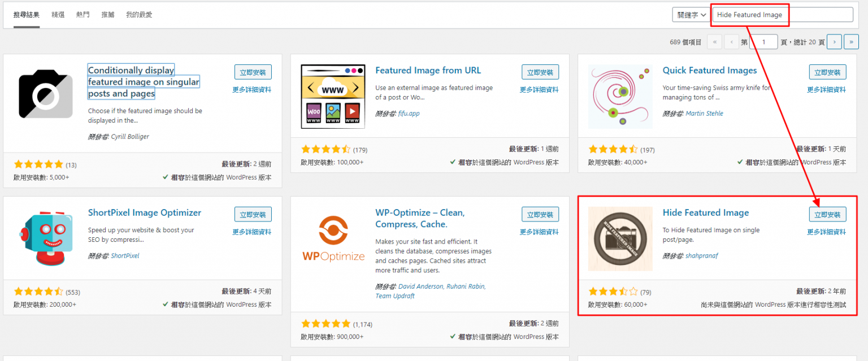This screenshot has width=868, height=361.
Task: Jump to last results page arrow
Action: pos(851,42)
